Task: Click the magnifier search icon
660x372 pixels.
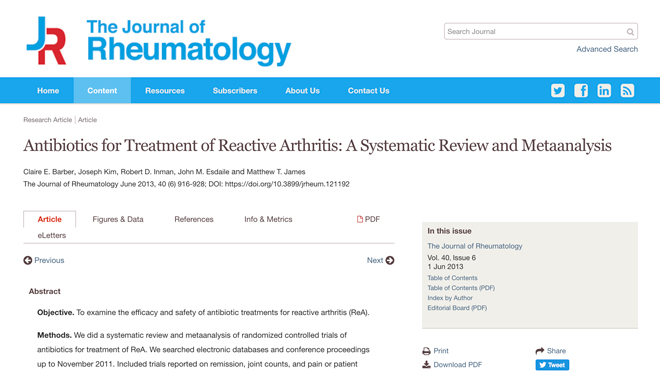Action: (630, 32)
